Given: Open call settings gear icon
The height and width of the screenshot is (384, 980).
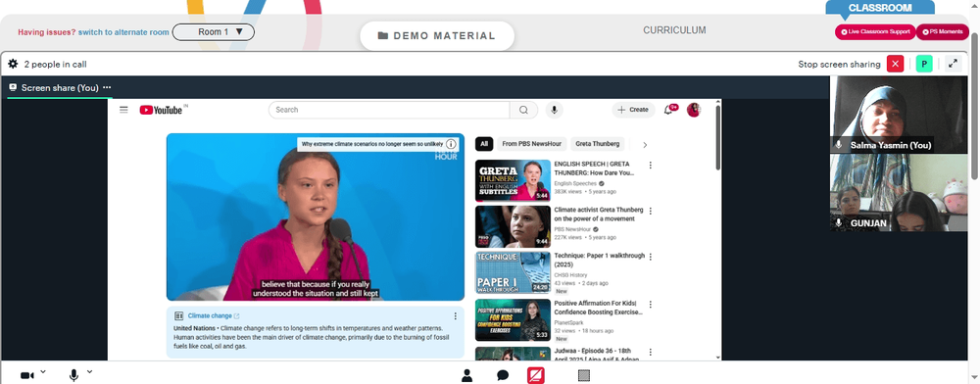Looking at the screenshot, I should [x=13, y=64].
